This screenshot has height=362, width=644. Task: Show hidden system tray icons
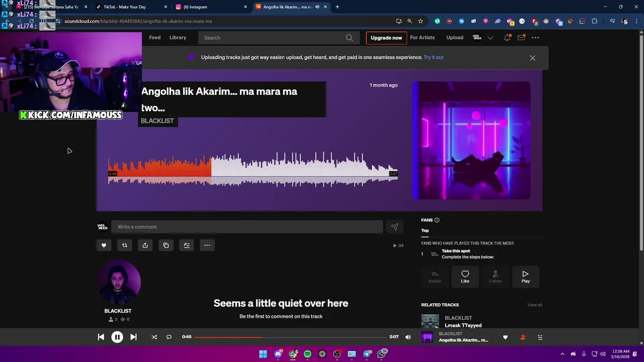point(562,354)
